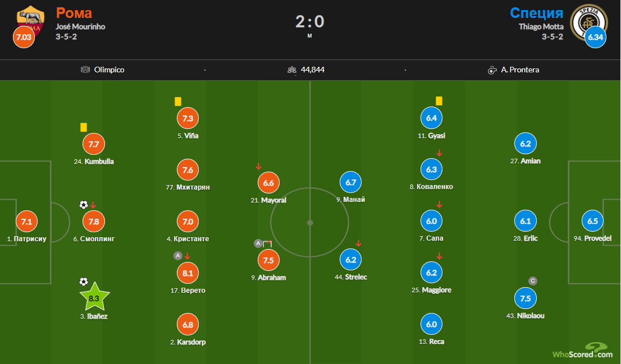621x364 pixels.
Task: Click the Spezia 6.34 team rating badge
Action: pyautogui.click(x=595, y=37)
